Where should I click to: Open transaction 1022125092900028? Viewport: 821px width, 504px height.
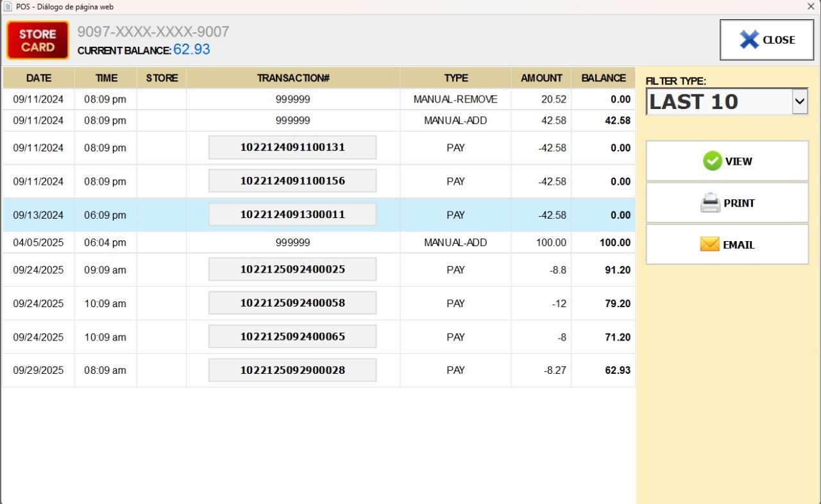point(292,370)
